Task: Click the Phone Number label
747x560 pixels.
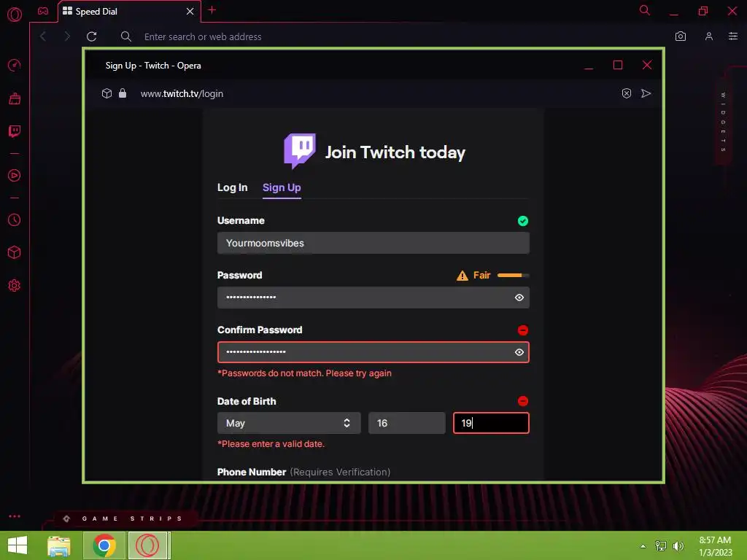Action: click(252, 472)
